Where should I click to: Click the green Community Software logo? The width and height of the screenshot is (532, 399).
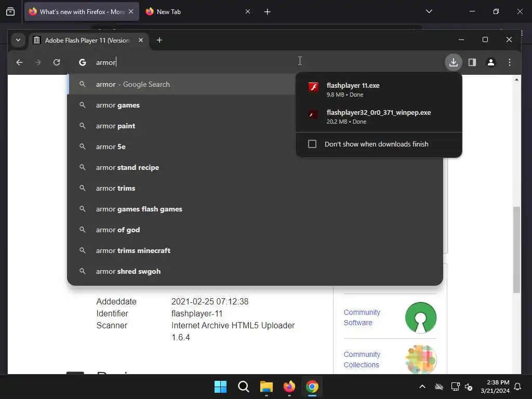click(421, 317)
